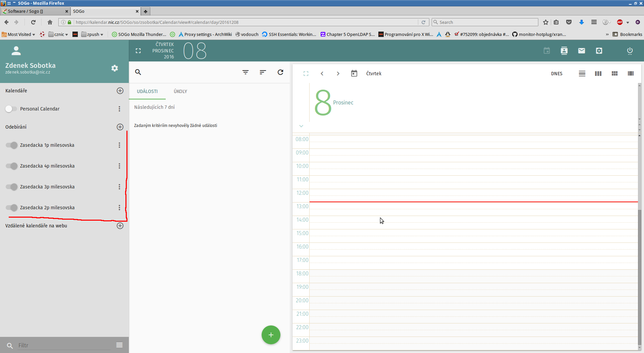Image resolution: width=644 pixels, height=353 pixels.
Task: Expand the all-day events chevron
Action: coord(301,126)
